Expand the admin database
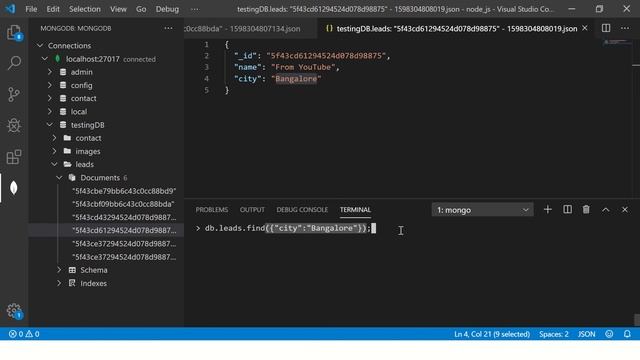The image size is (640, 360). [x=50, y=72]
